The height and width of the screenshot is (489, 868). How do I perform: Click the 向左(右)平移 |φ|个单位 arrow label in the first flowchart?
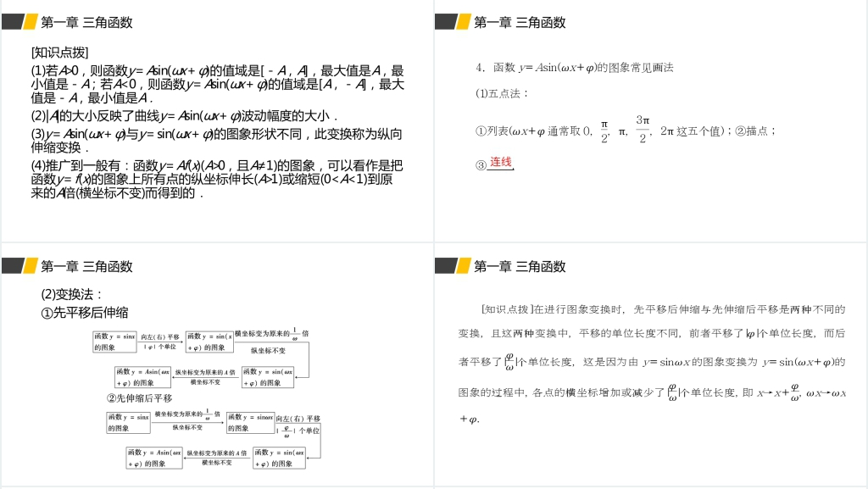[x=160, y=342]
